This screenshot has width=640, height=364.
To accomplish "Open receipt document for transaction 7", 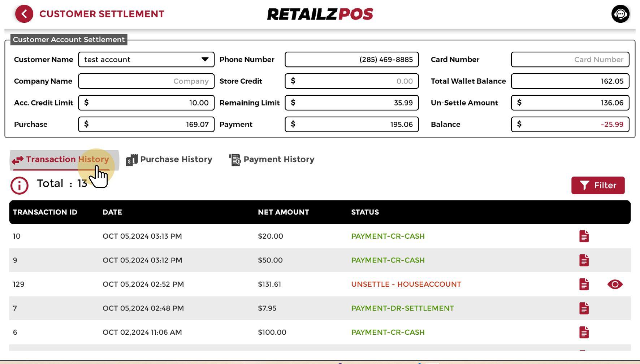I will point(584,308).
